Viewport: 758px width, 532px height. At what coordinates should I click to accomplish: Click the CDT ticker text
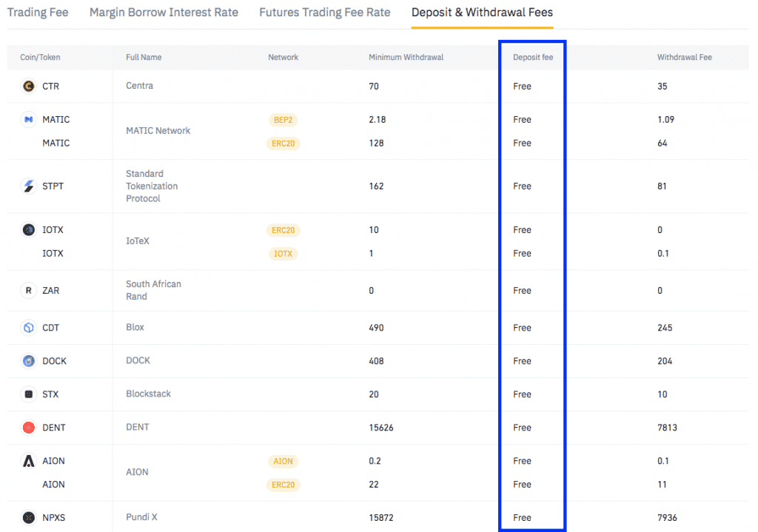51,328
